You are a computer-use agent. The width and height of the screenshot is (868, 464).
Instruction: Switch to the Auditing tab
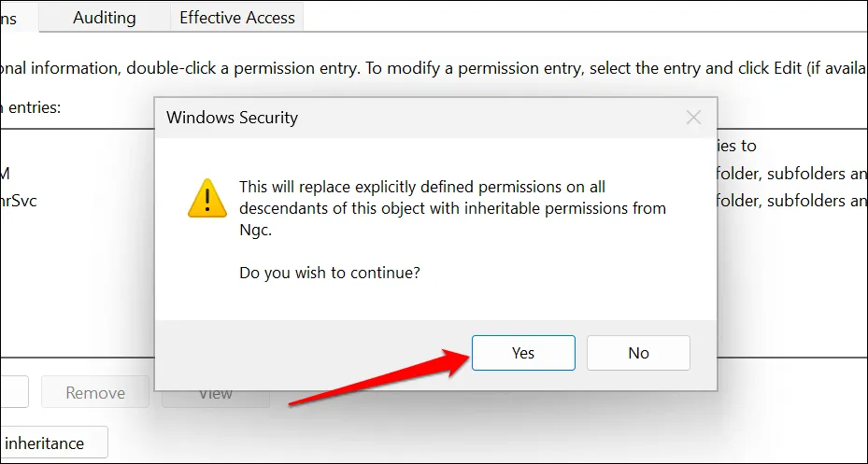point(104,18)
